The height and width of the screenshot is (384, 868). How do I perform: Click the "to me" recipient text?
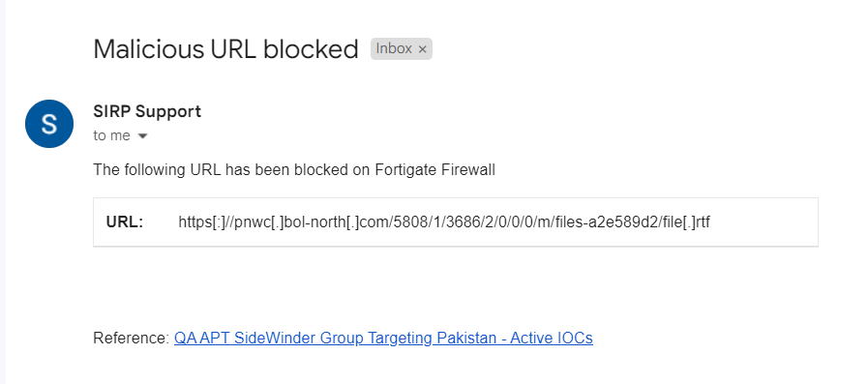tap(112, 135)
